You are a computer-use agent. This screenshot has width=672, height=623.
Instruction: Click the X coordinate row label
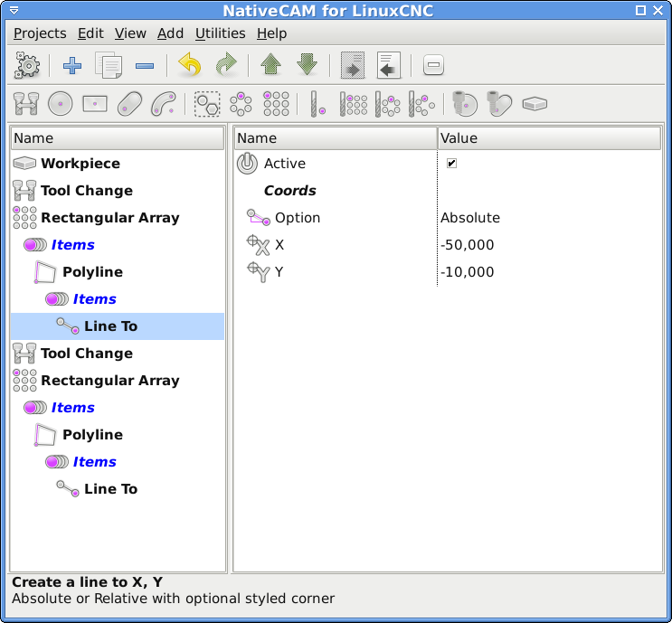click(279, 245)
